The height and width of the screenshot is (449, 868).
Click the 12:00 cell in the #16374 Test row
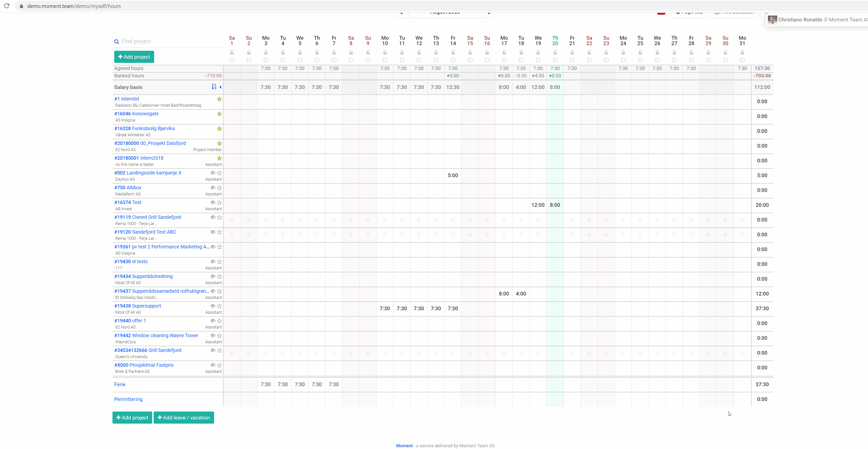(x=538, y=205)
